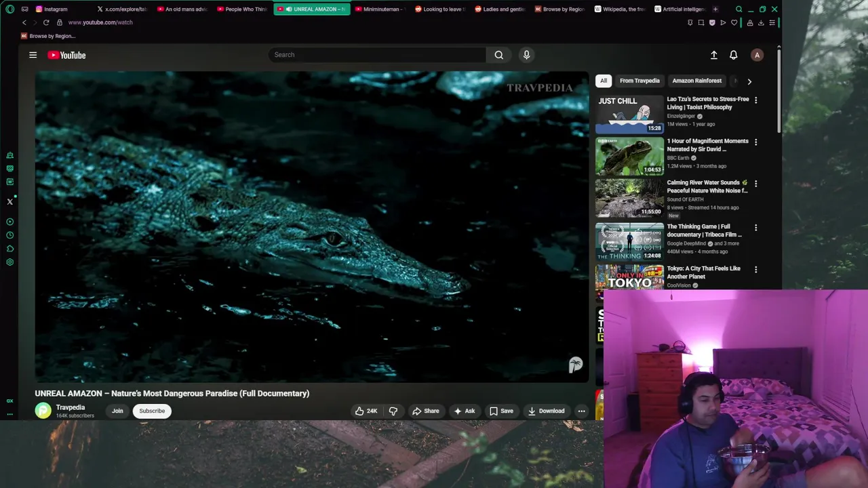Screen dimensions: 868x488
Task: Open the YouTube create upload icon
Action: tap(713, 55)
